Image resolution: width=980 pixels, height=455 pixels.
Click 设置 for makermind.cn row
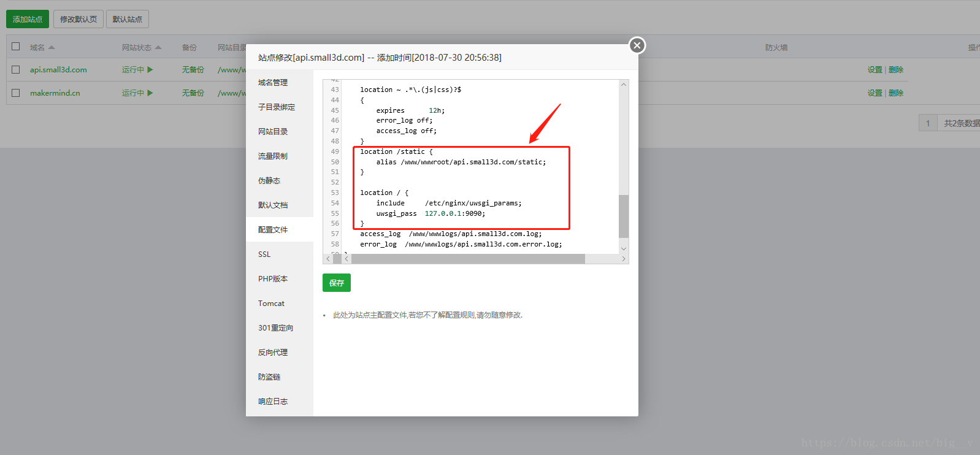click(x=875, y=93)
